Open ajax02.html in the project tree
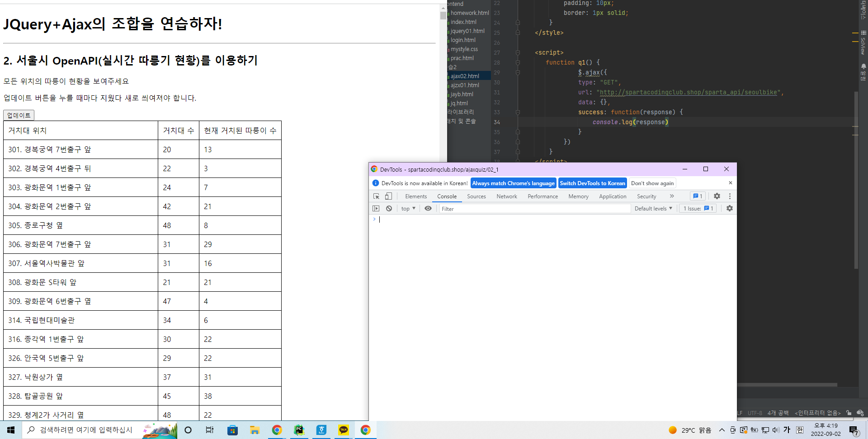This screenshot has height=439, width=868. point(465,76)
